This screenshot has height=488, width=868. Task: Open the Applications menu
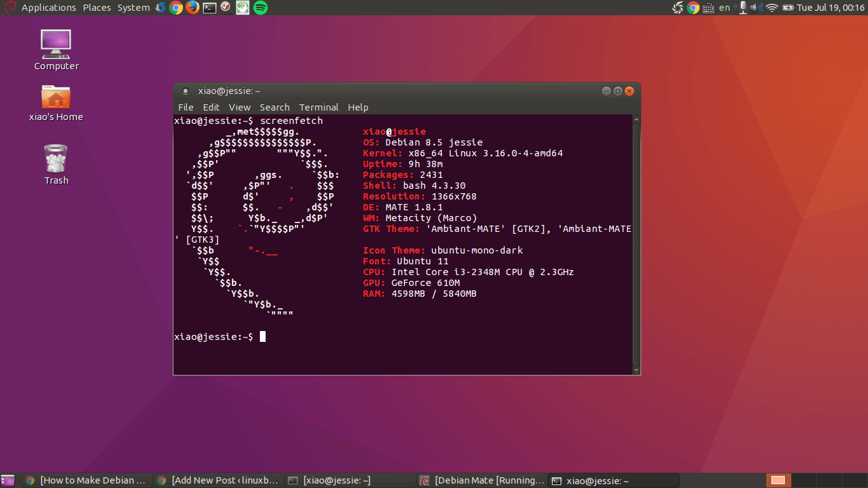coord(48,8)
